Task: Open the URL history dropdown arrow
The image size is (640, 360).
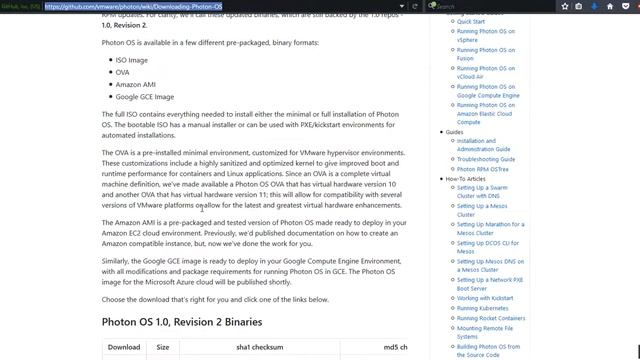Action: pyautogui.click(x=402, y=6)
